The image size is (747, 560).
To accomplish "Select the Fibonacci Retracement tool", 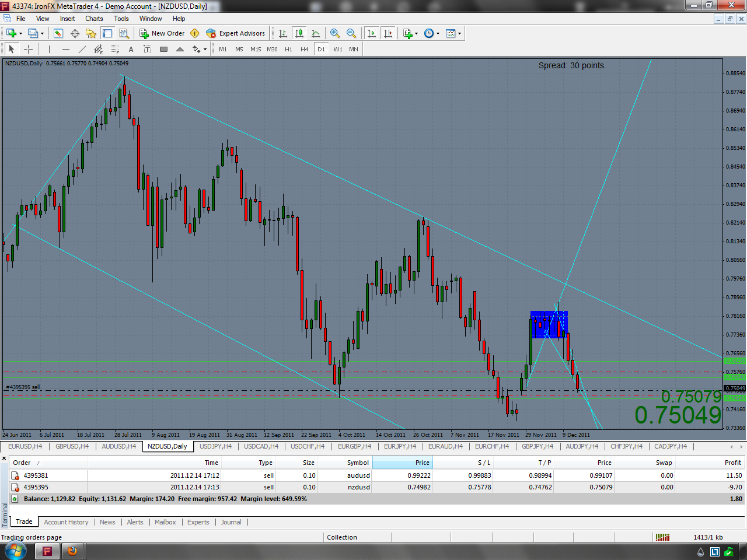I will [114, 49].
